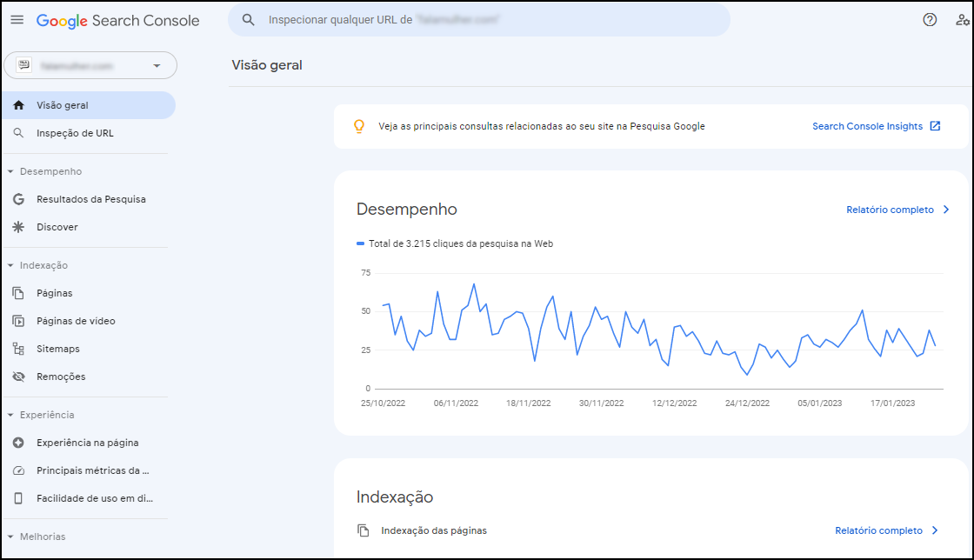
Task: Click the pages icon beside Indexação das páginas
Action: coord(364,530)
